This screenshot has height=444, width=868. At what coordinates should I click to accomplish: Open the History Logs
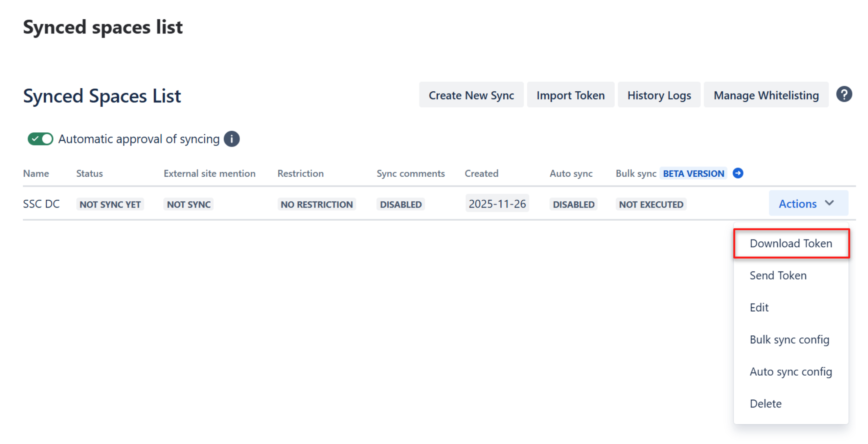point(659,95)
